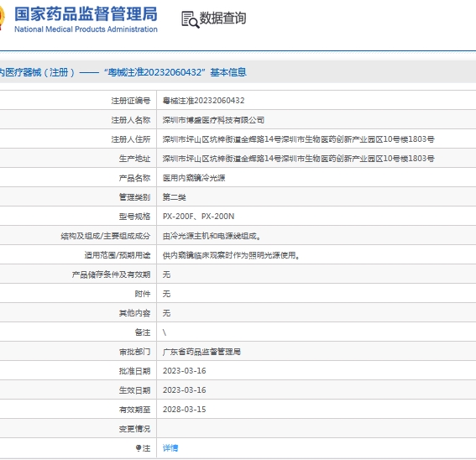Click the bullet icon beside the 注 label
Viewport: 476px width, 460px height.
point(139,448)
